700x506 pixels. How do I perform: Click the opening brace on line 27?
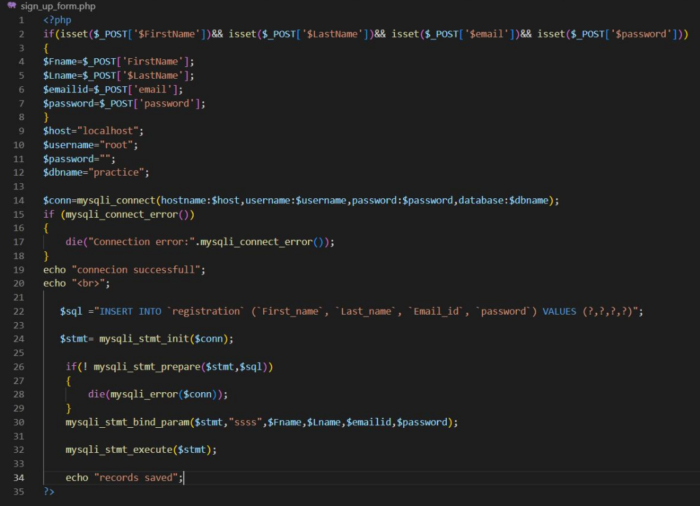[x=68, y=381]
